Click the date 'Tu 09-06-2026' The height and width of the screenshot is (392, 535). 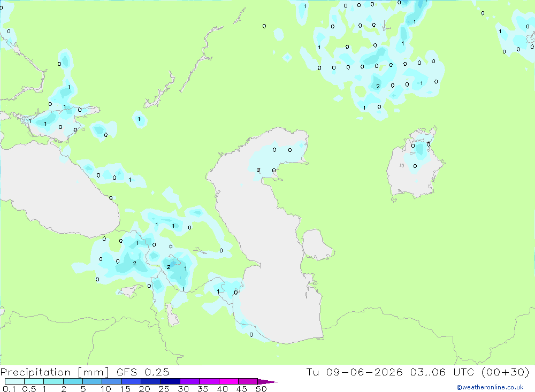tap(355, 372)
